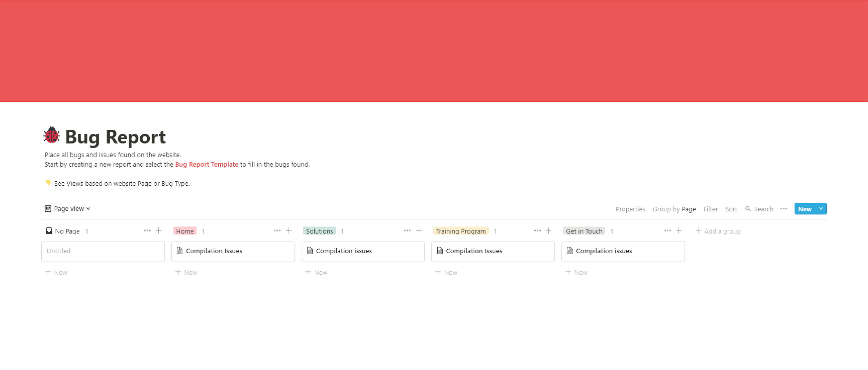Open Compilation issues card under Solutions

[363, 251]
